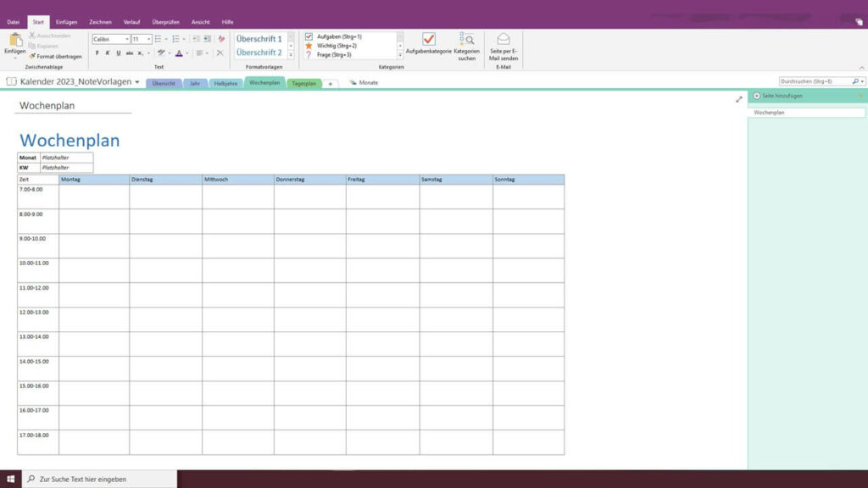Toggle underline formatting
Screen dimensions: 868x488
pyautogui.click(x=118, y=53)
